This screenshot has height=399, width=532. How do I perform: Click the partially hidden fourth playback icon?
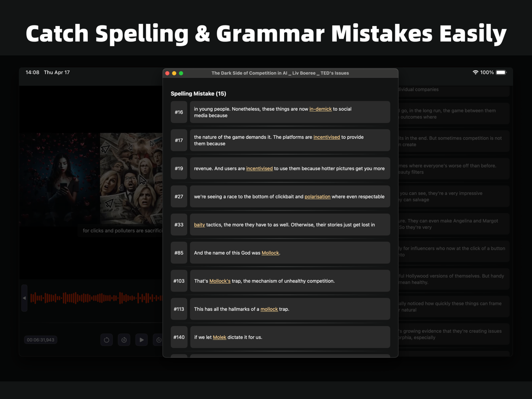pyautogui.click(x=158, y=339)
